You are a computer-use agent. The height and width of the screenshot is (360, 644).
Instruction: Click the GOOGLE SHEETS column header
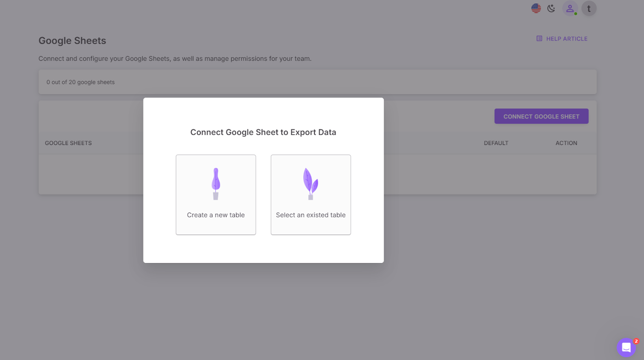(x=68, y=143)
